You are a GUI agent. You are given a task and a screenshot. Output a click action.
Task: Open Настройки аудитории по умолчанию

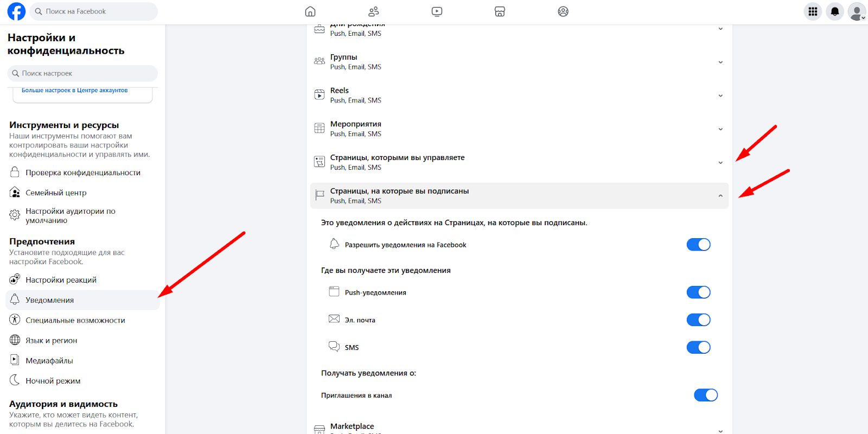[x=82, y=216]
